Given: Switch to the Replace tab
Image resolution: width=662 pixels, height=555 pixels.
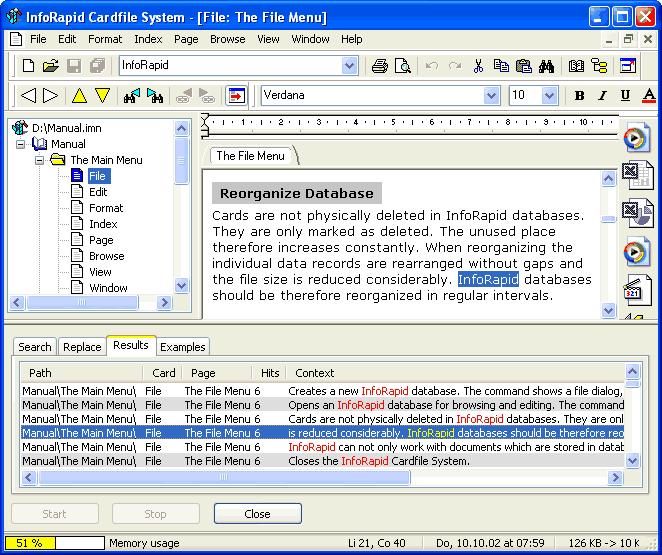Looking at the screenshot, I should 82,347.
